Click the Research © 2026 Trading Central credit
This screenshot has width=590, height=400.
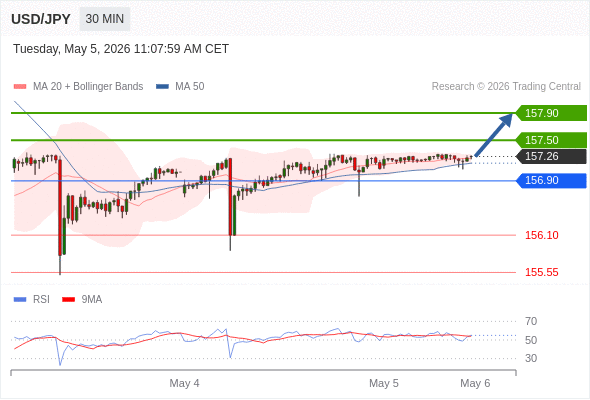pyautogui.click(x=506, y=87)
